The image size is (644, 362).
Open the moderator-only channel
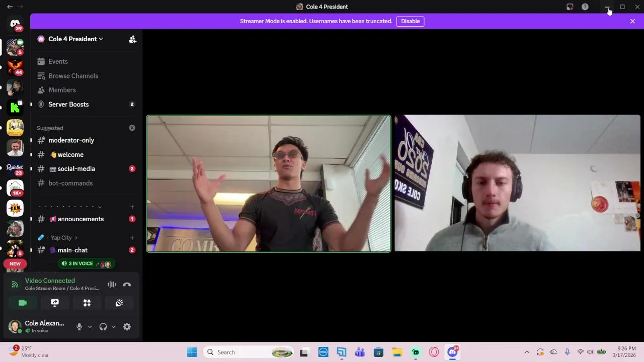pyautogui.click(x=86, y=140)
